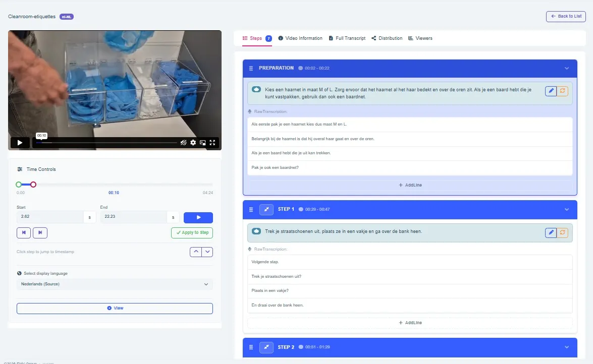Viewport: 593px width, 364px height.
Task: Click STEP 2 timestamp 00:51 - 01:29
Action: pyautogui.click(x=317, y=347)
